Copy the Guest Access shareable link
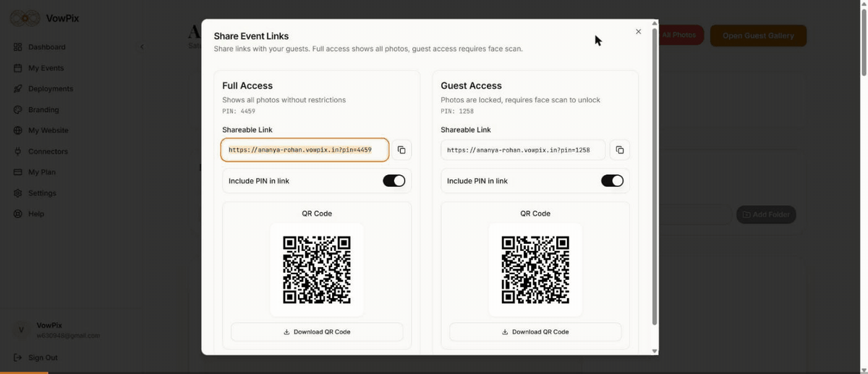Image resolution: width=868 pixels, height=374 pixels. tap(620, 150)
